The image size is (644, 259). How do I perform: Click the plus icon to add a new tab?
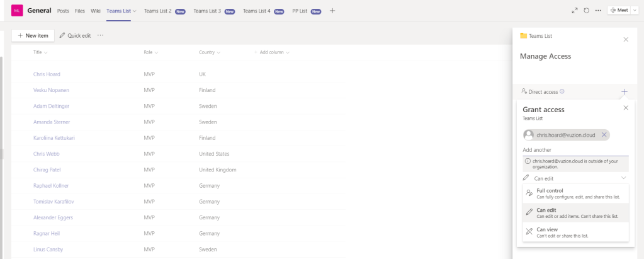tap(332, 11)
